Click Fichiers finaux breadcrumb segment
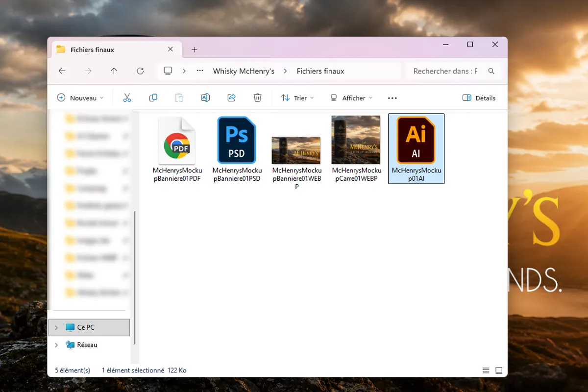The height and width of the screenshot is (392, 588). click(x=320, y=71)
